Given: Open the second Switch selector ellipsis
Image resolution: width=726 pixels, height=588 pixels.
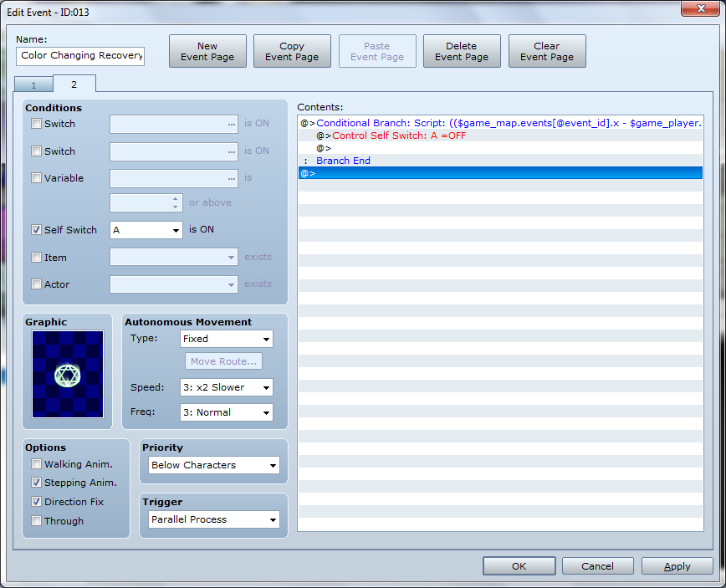Looking at the screenshot, I should 232,151.
